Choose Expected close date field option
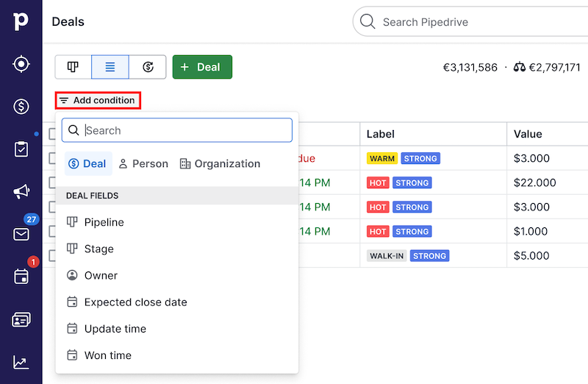588x384 pixels. 135,302
